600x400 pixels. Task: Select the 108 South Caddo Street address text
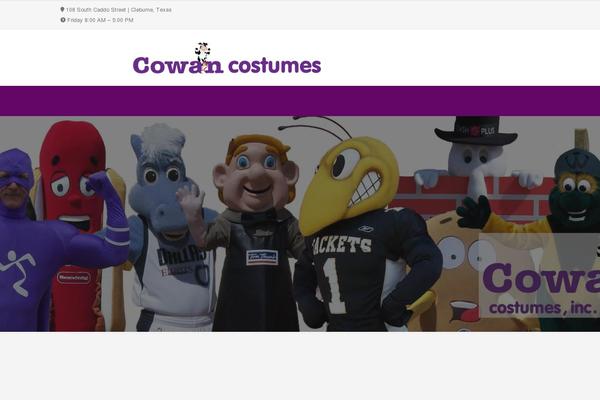119,10
